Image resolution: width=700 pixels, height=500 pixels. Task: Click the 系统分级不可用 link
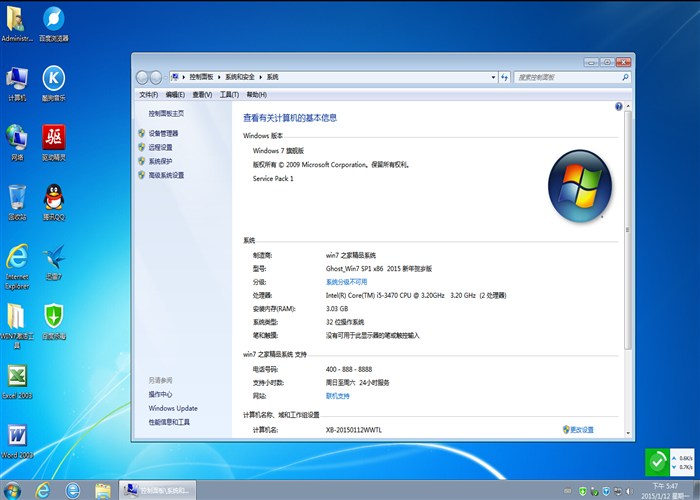click(x=346, y=282)
